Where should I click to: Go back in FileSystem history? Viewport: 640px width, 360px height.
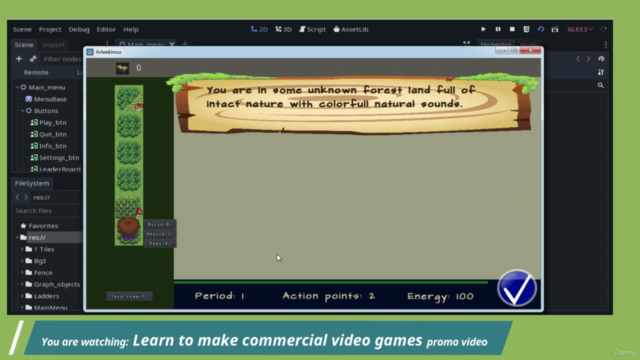pos(17,197)
